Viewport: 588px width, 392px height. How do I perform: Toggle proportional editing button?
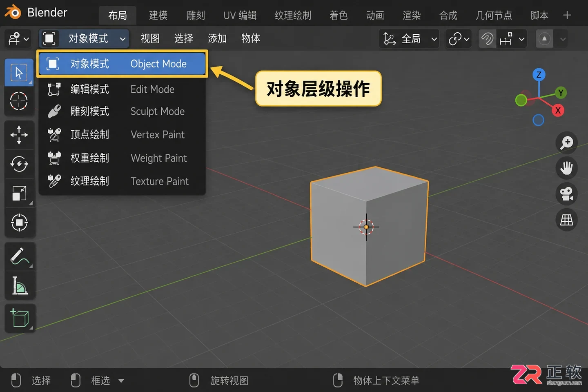pos(544,39)
